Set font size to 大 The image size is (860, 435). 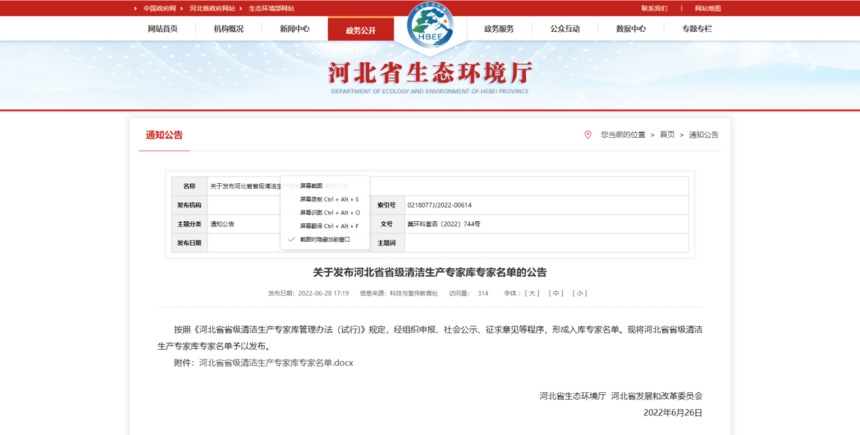[533, 293]
